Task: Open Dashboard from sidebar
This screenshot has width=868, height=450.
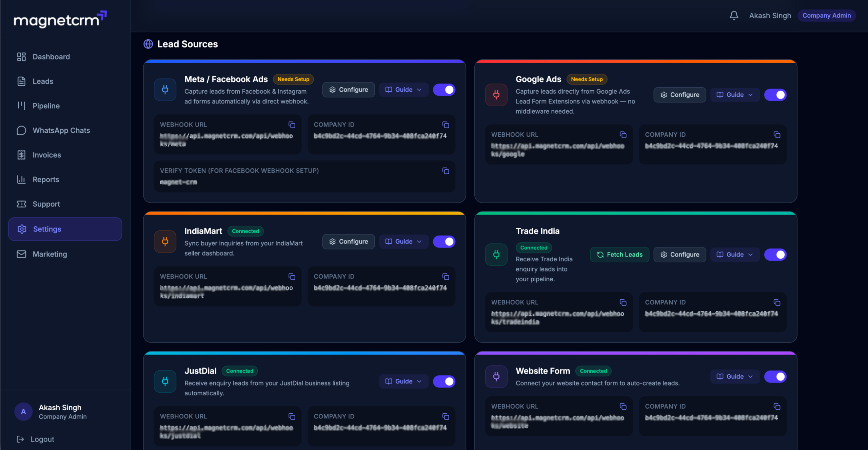Action: 65,57
